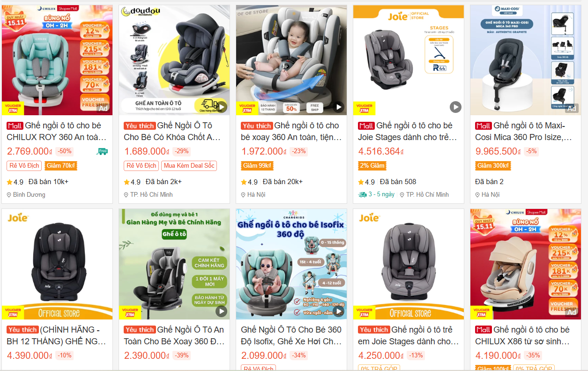Play video on green Ghế ô tô thumbnail
This screenshot has width=588, height=371.
222,311
